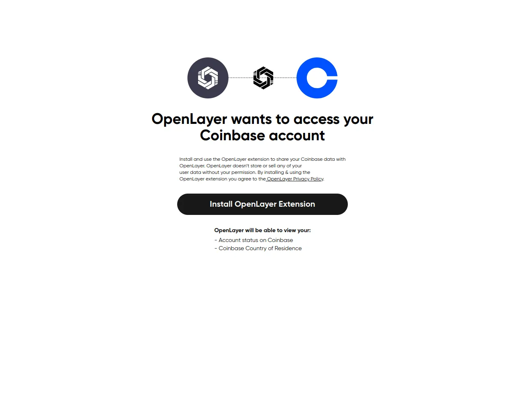Select the "Coinbase Country of Residence" list item
This screenshot has width=525, height=420.
(258, 248)
